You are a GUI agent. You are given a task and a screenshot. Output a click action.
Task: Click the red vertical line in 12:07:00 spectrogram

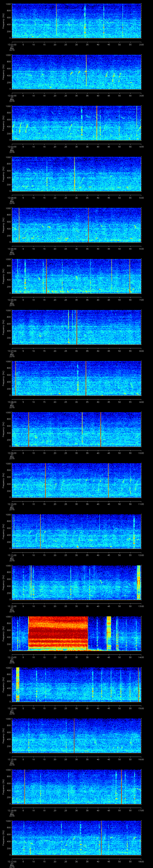click(77, 327)
